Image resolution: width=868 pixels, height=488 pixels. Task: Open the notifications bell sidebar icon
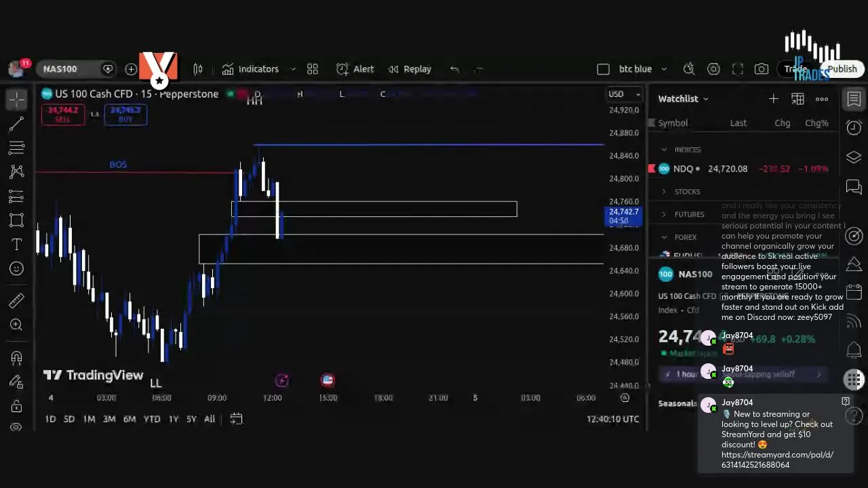coord(854,350)
